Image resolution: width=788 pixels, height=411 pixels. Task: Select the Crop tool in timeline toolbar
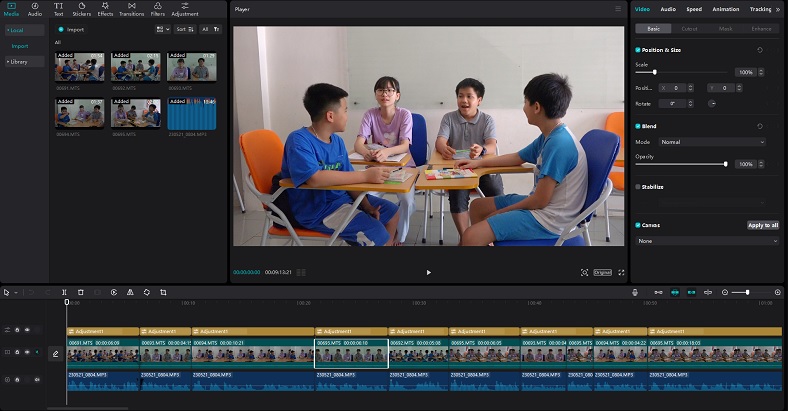tap(163, 292)
